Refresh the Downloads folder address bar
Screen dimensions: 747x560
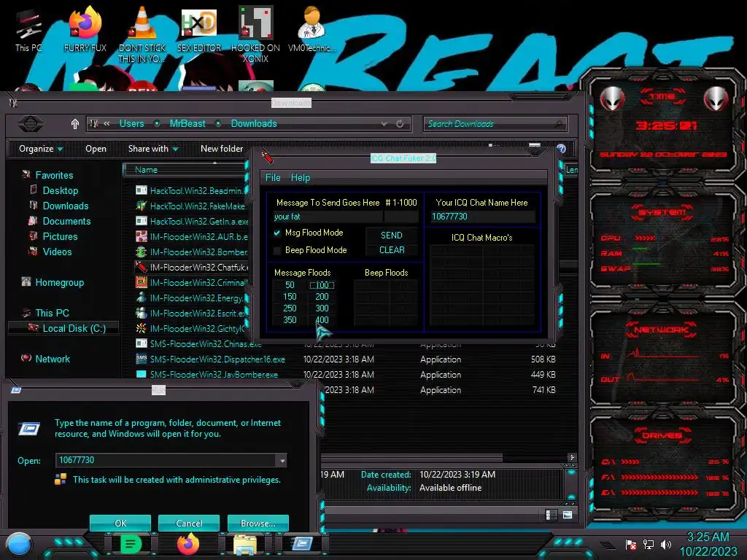point(400,124)
